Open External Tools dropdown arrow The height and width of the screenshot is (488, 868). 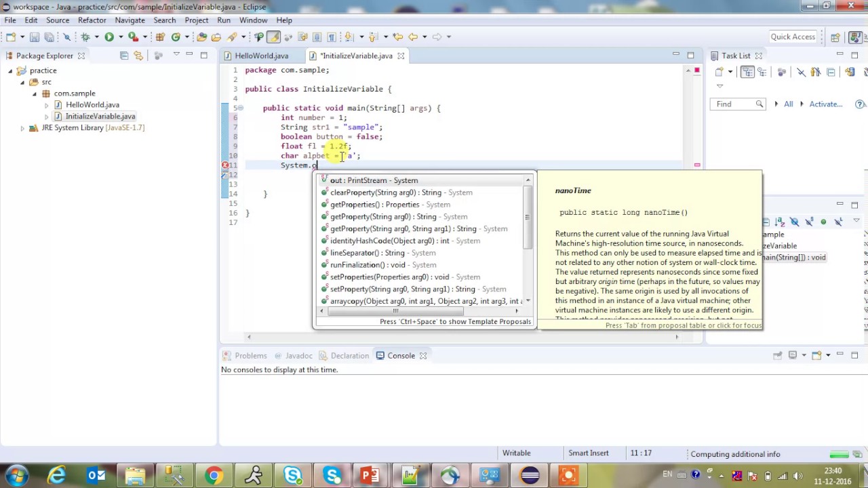[145, 37]
